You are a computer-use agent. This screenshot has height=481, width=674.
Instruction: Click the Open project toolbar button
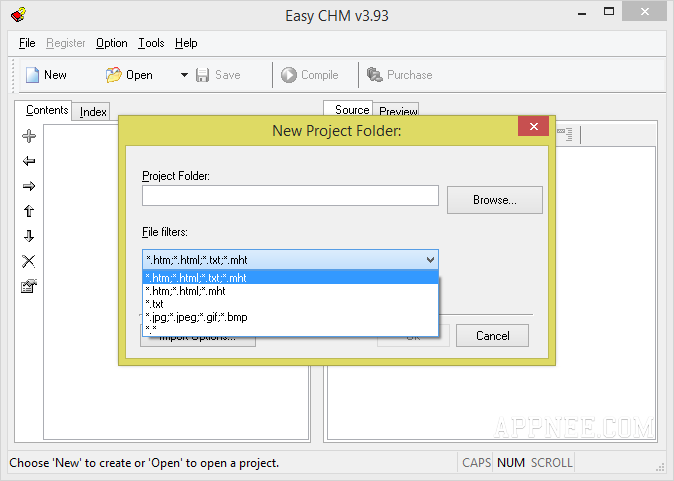(x=129, y=75)
